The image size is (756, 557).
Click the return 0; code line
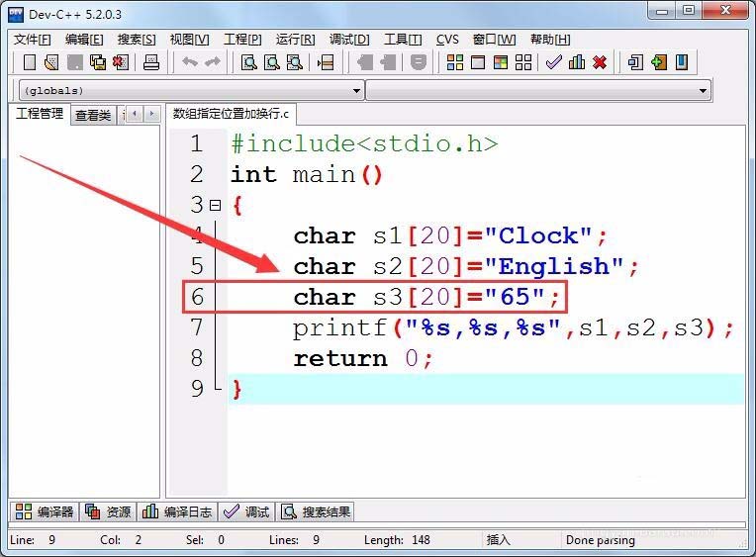(364, 358)
